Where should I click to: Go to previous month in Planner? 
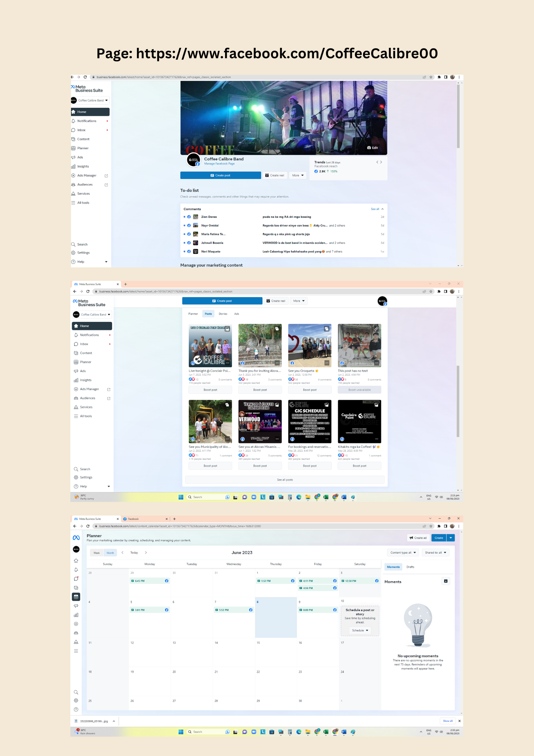pyautogui.click(x=122, y=553)
